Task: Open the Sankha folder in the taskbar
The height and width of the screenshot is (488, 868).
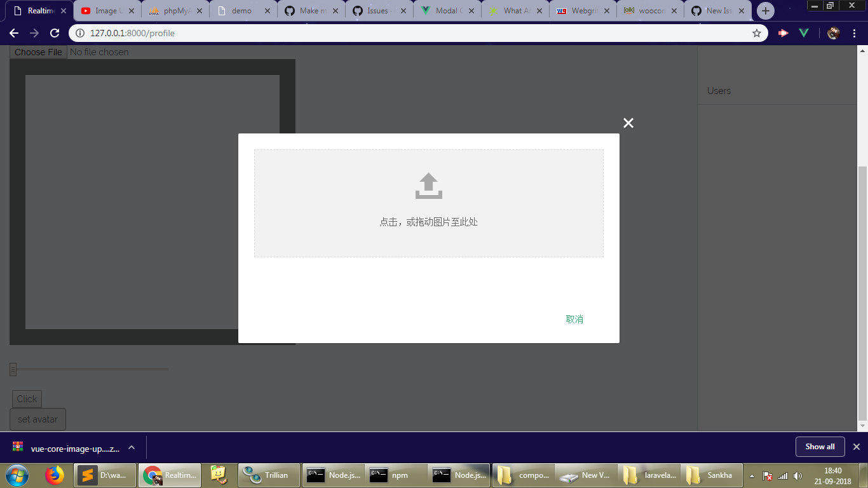Action: click(x=712, y=475)
